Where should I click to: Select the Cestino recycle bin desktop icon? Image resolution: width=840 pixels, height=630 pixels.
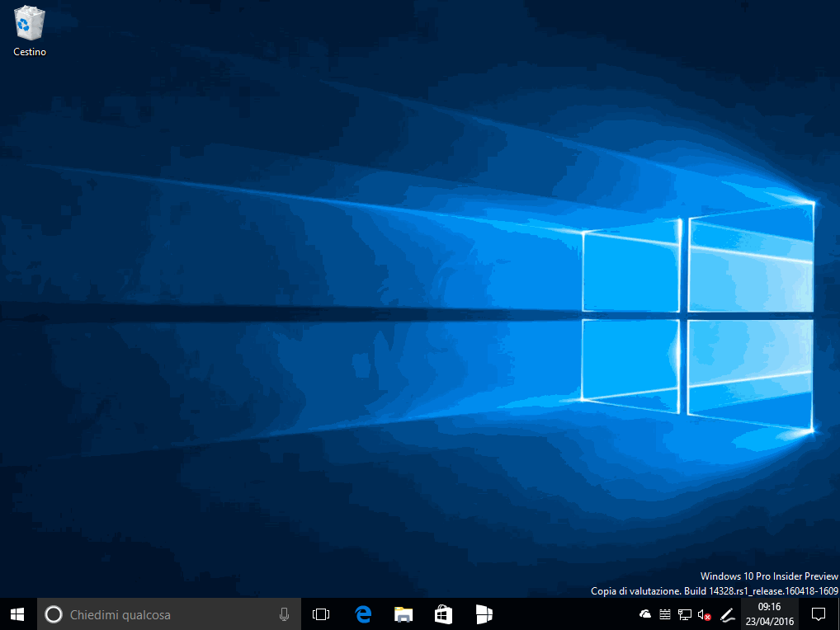tap(30, 31)
